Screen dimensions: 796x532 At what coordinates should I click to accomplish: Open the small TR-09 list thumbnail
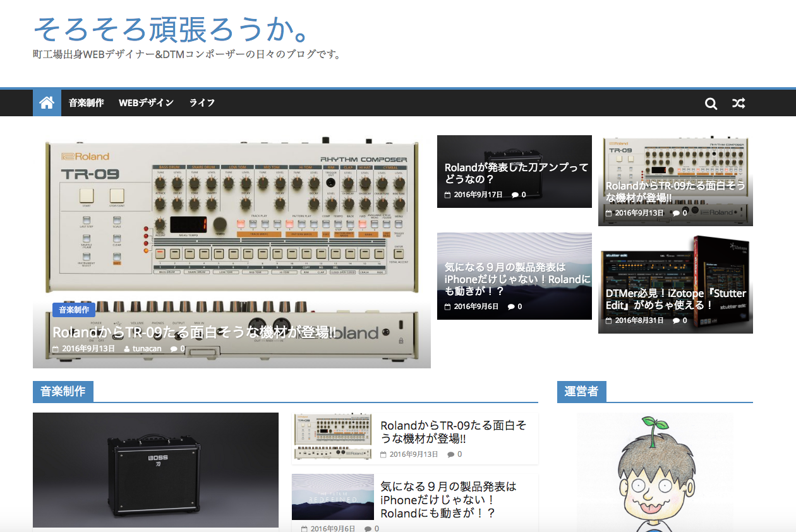pos(333,437)
